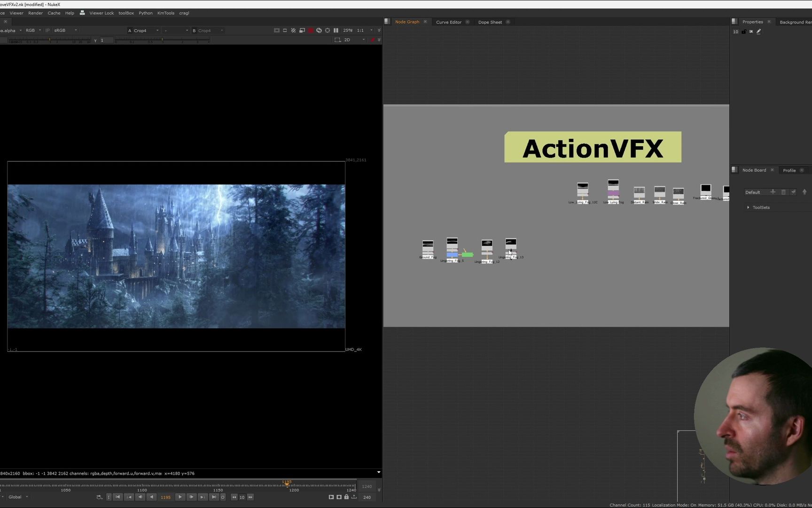Click the 25% zoom value
The height and width of the screenshot is (508, 812).
pos(348,31)
